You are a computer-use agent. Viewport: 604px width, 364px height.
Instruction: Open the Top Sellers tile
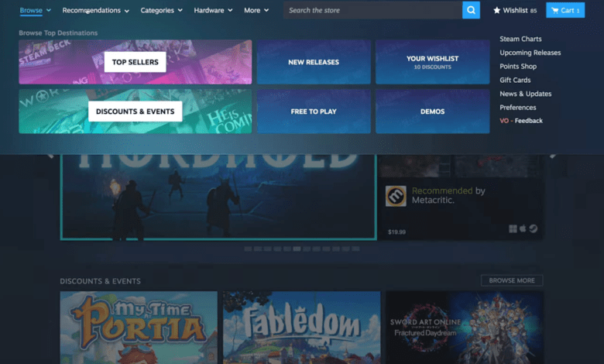[136, 62]
